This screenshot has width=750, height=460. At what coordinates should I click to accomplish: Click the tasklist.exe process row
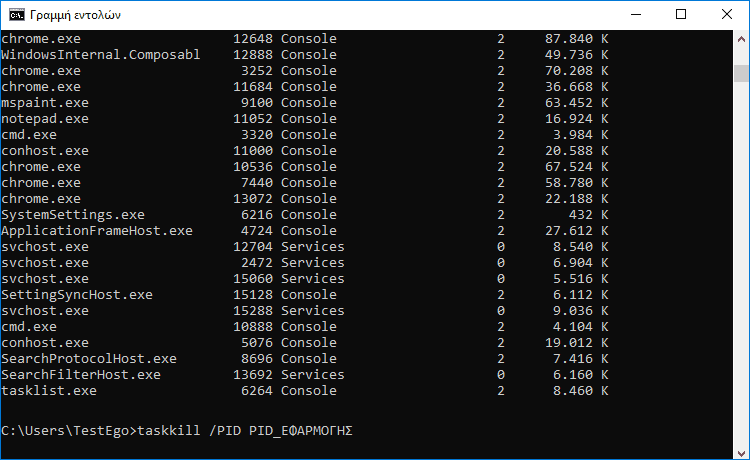[305, 391]
